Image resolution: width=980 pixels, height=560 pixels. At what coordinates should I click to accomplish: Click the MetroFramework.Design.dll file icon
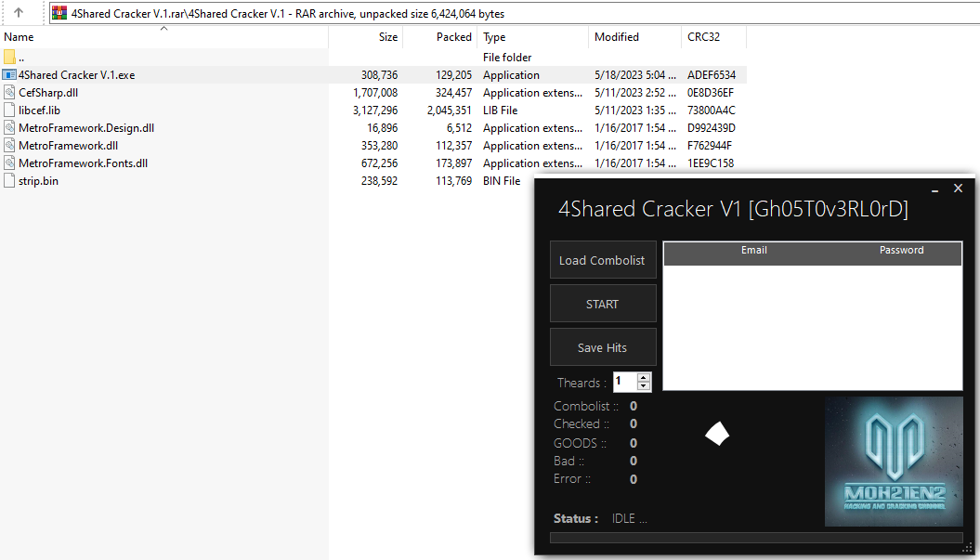point(9,127)
